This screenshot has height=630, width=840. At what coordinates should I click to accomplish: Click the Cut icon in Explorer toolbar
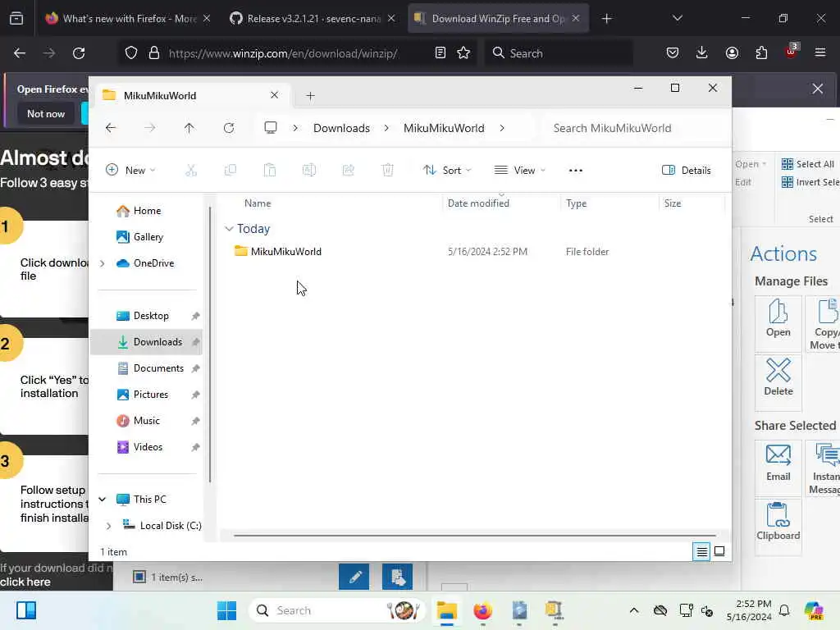[190, 171]
